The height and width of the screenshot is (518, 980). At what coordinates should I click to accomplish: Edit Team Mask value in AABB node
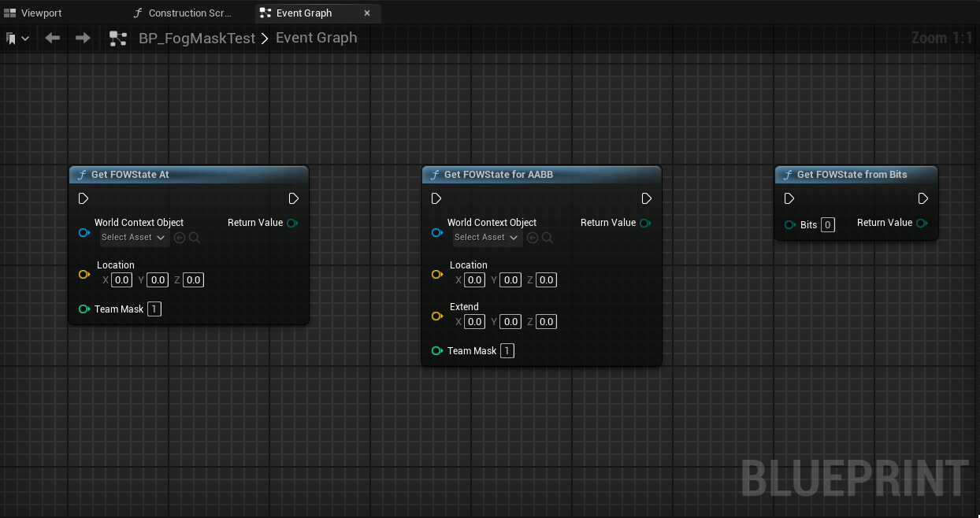[507, 350]
